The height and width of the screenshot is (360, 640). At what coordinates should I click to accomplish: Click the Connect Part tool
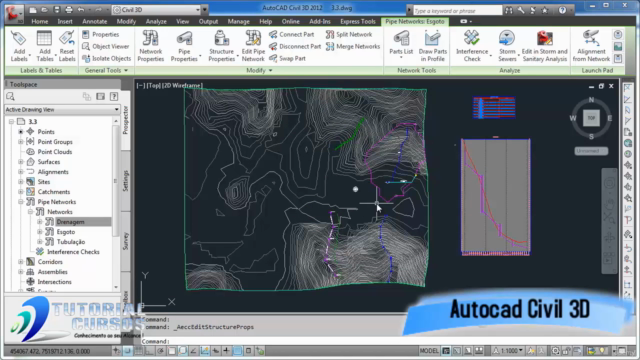click(291, 35)
